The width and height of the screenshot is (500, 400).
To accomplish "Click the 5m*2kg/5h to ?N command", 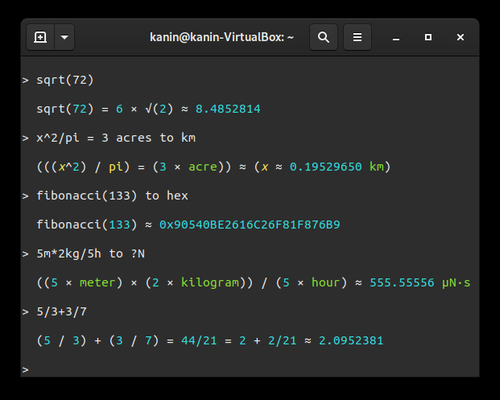I will tap(90, 254).
